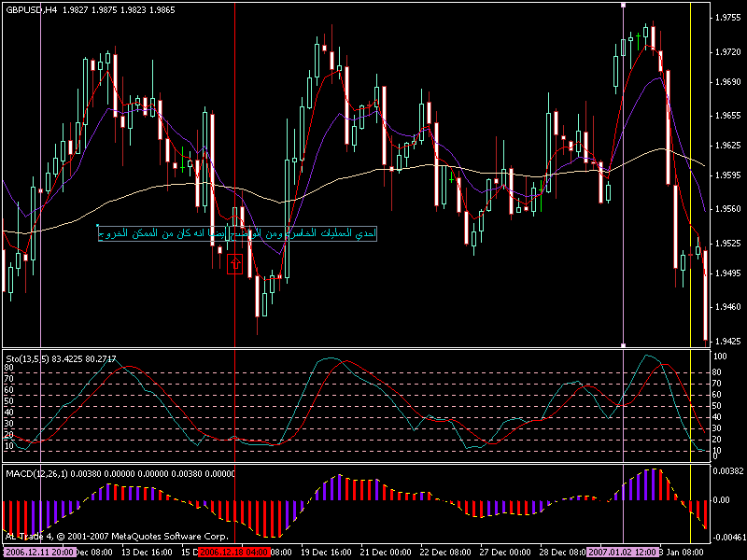Click the MACD(12,26,1) indicator label
This screenshot has width=747, height=560.
[x=37, y=474]
